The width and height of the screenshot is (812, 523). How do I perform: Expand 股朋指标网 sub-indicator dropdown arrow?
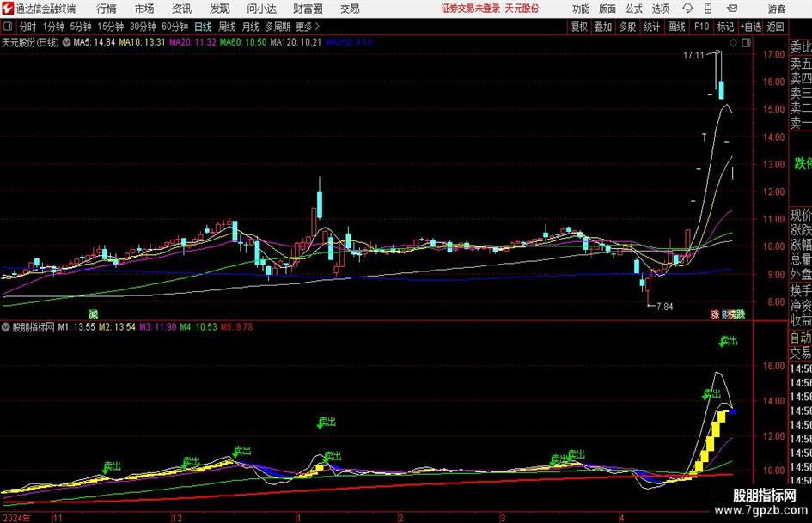[6, 326]
